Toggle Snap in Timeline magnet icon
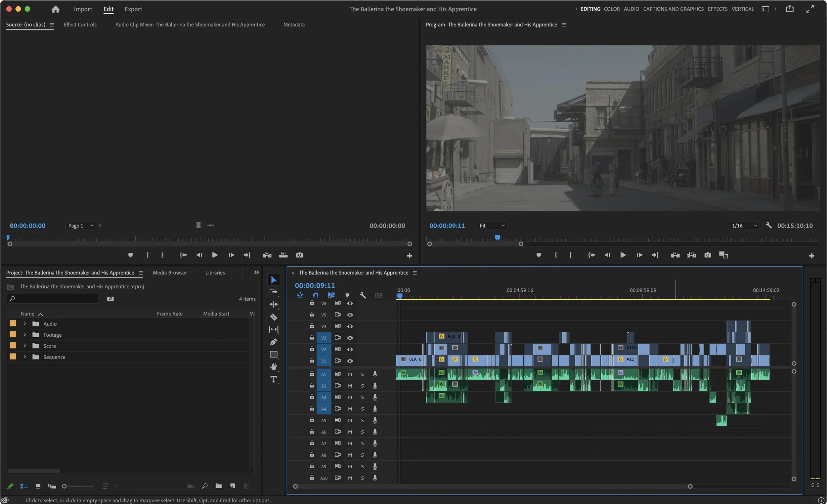 (316, 295)
